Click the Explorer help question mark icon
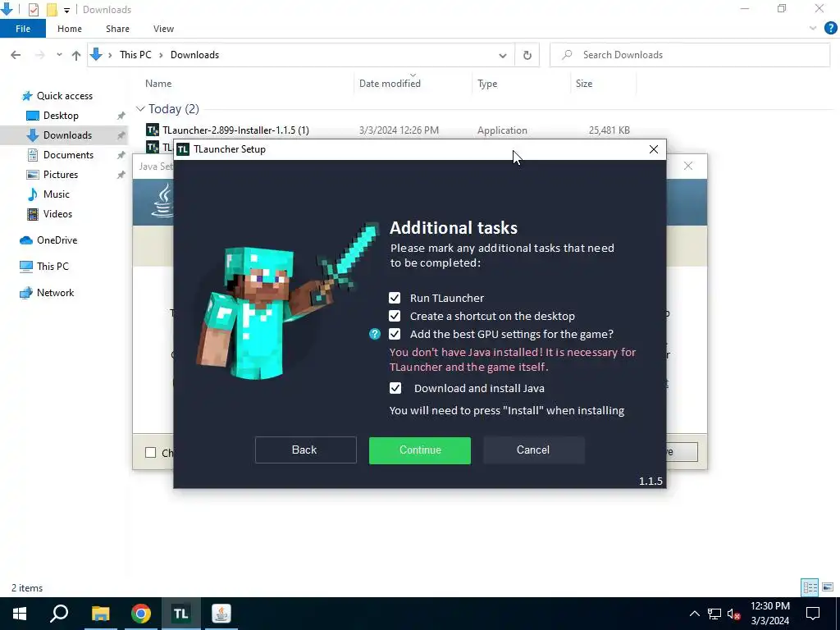 [x=830, y=29]
